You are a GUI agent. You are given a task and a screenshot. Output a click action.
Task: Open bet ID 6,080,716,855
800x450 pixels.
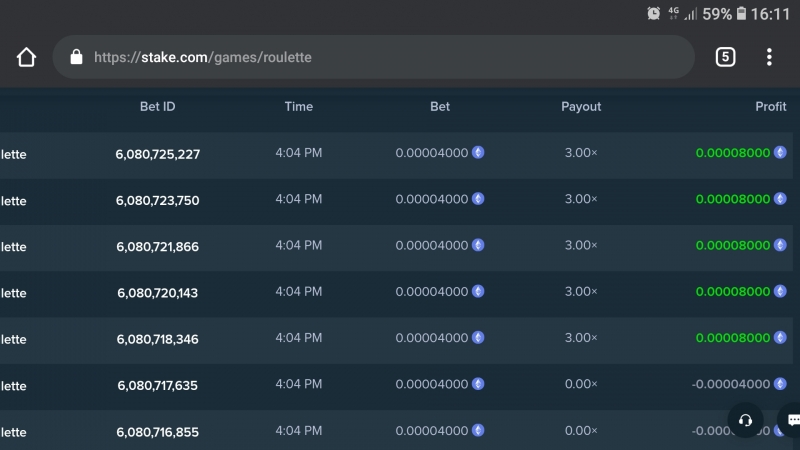pos(158,432)
